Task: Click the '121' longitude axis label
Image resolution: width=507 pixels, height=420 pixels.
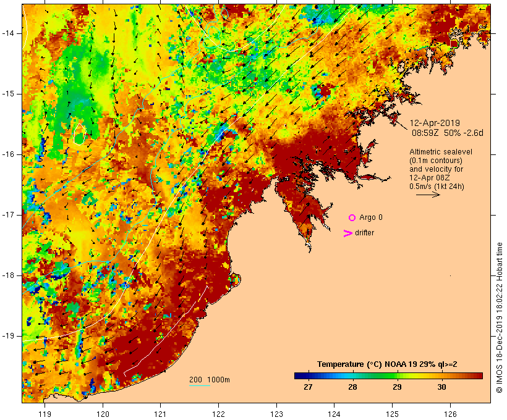Action: coord(160,414)
